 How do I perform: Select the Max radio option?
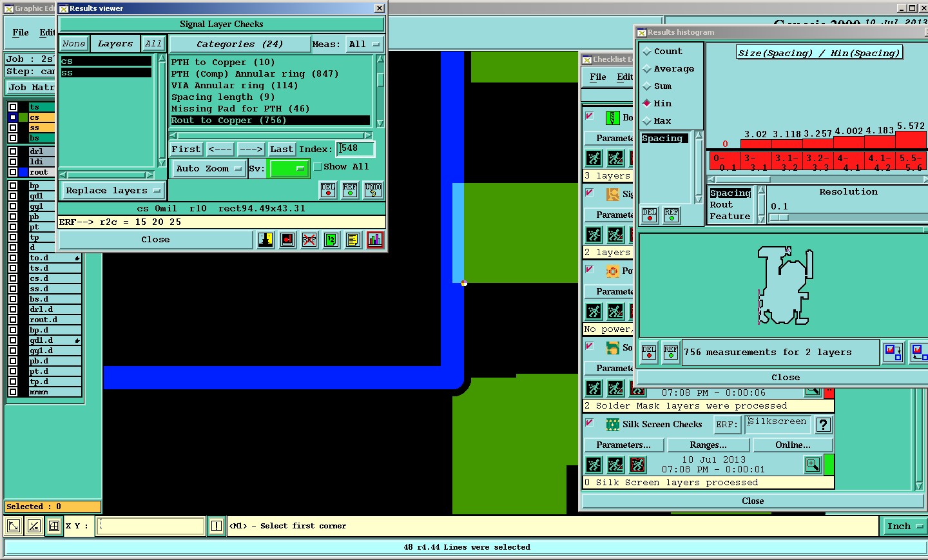point(647,121)
